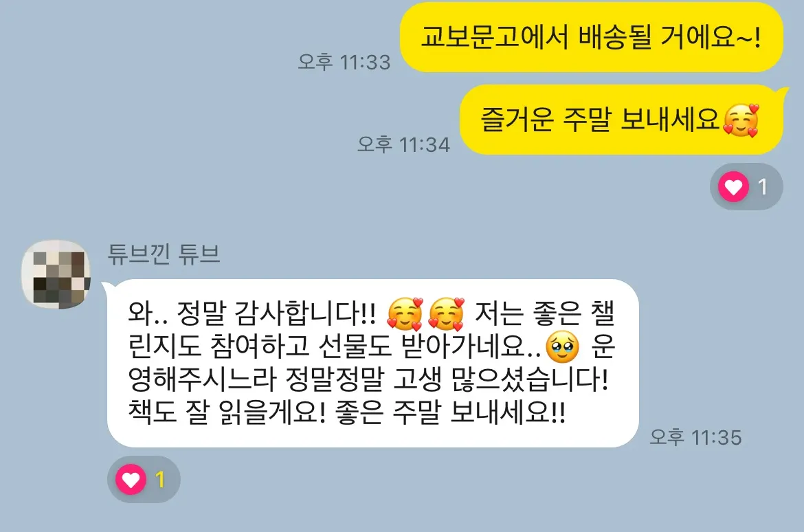Select the yellow bubble saying 교보문고에서 배송될 거에요
Screen dimensions: 804x532
tap(591, 37)
